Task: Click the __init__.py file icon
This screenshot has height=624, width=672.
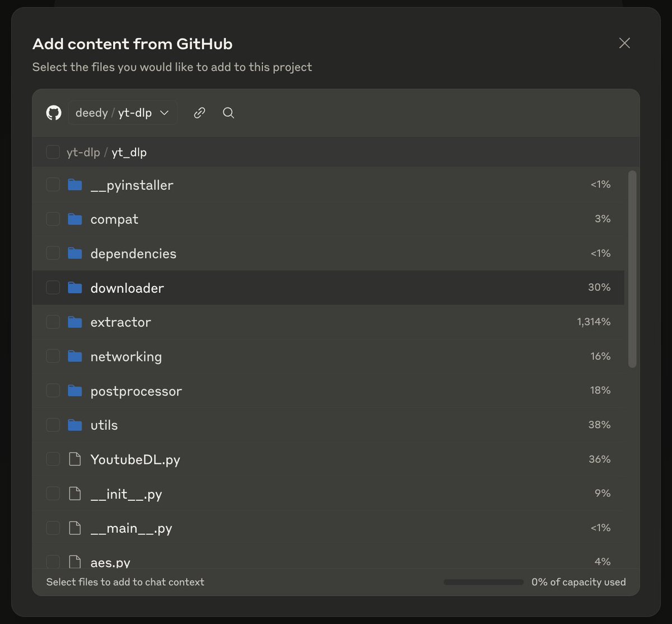Action: pos(75,494)
